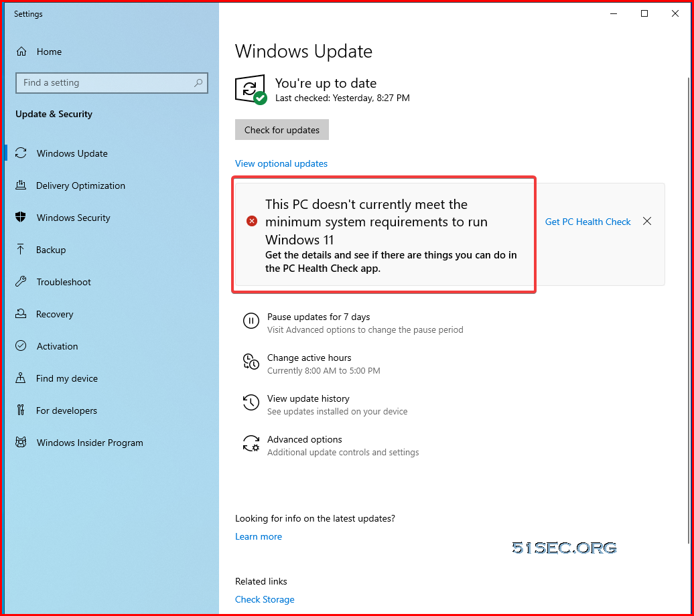Click the pause updates icon

(x=251, y=321)
